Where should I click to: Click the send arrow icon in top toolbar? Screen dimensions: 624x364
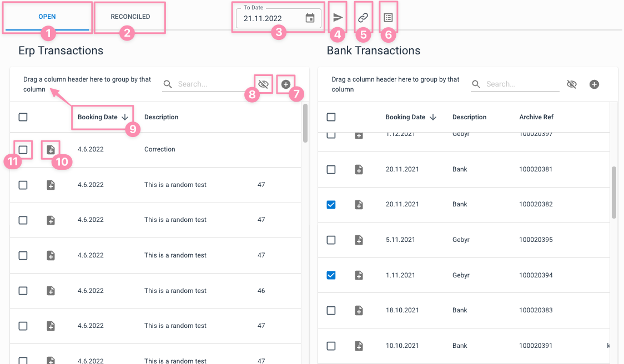click(338, 18)
